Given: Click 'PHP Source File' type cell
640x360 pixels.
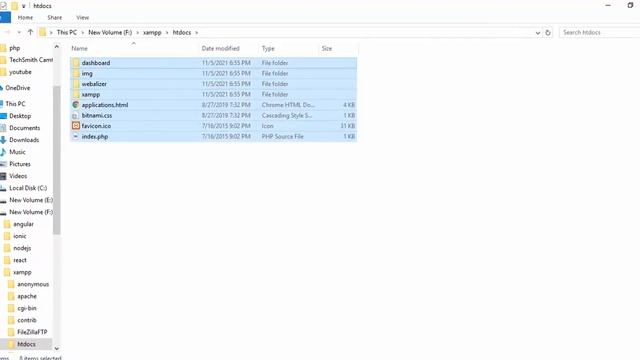Looking at the screenshot, I should (282, 136).
